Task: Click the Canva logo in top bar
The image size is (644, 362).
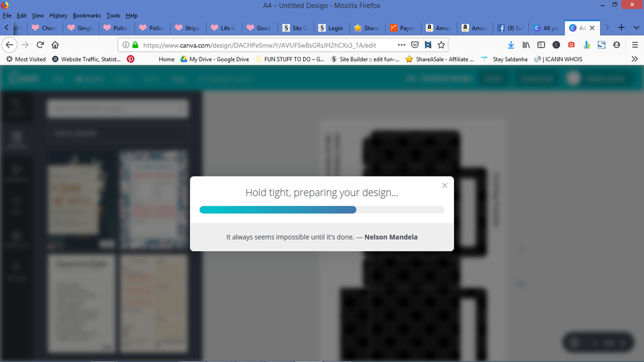Action: tap(24, 78)
